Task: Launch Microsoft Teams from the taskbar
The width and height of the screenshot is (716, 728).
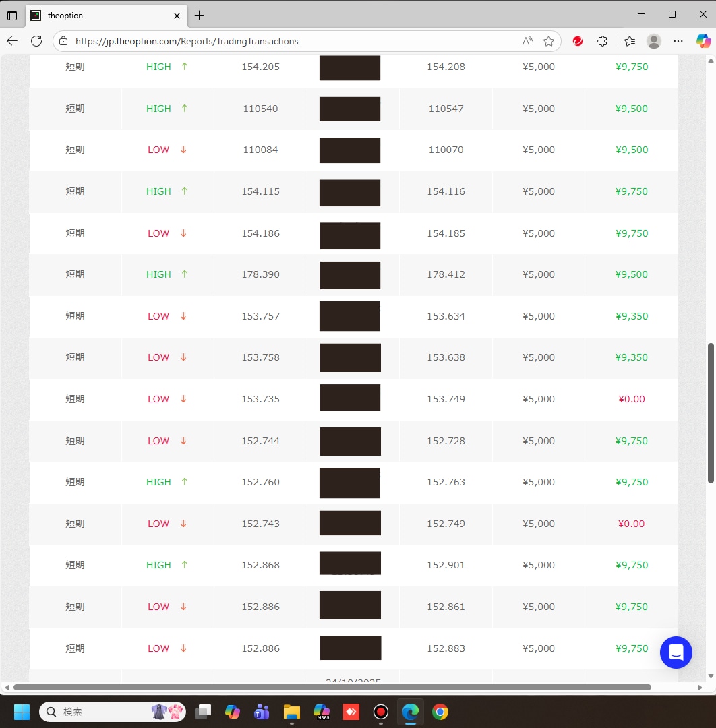Action: point(262,712)
